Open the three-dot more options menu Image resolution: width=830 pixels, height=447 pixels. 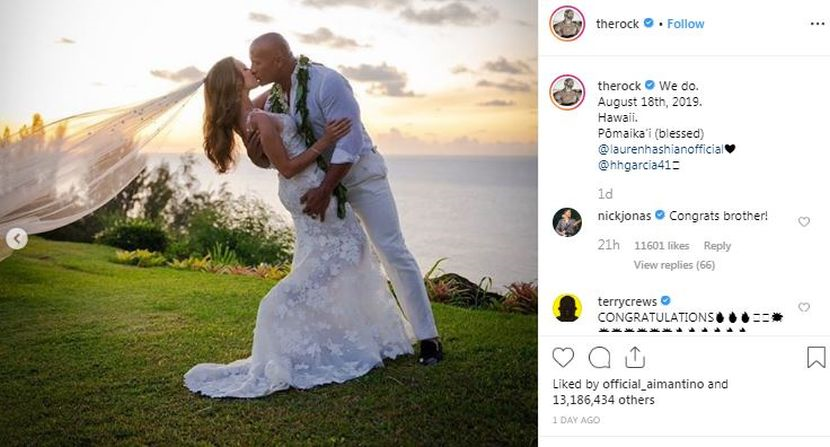point(817,24)
